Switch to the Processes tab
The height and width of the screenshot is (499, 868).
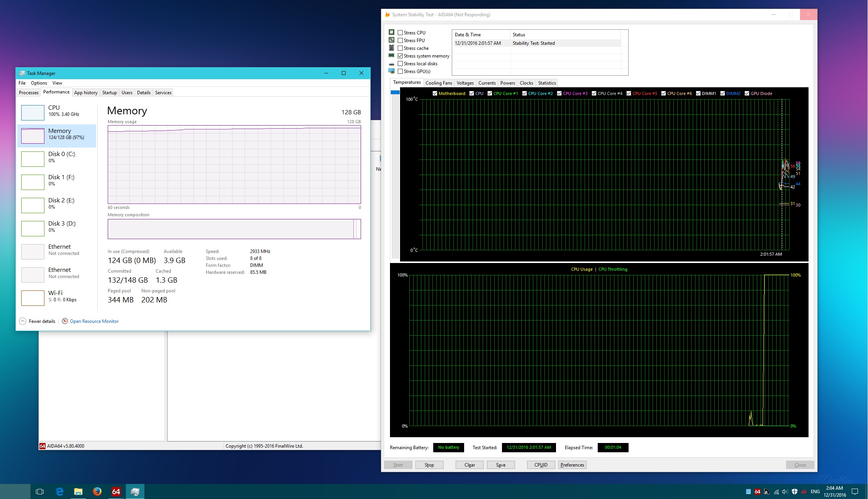[x=29, y=93]
